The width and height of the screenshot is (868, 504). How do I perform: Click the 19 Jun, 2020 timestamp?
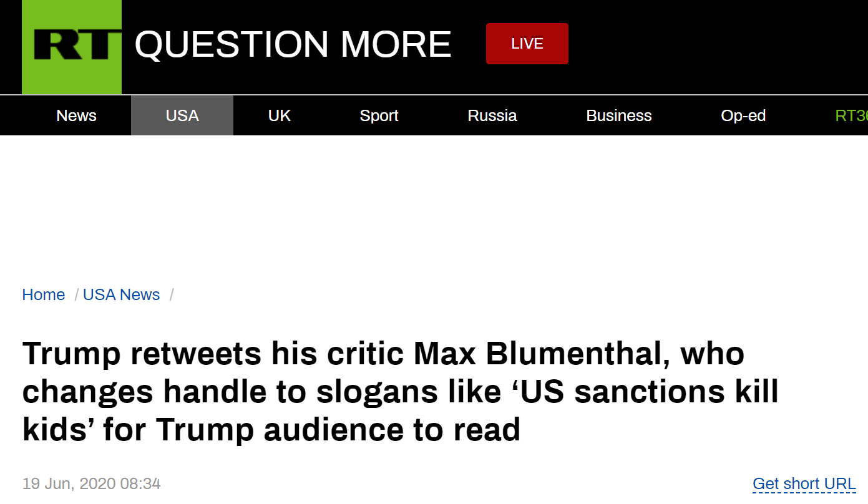click(x=92, y=483)
